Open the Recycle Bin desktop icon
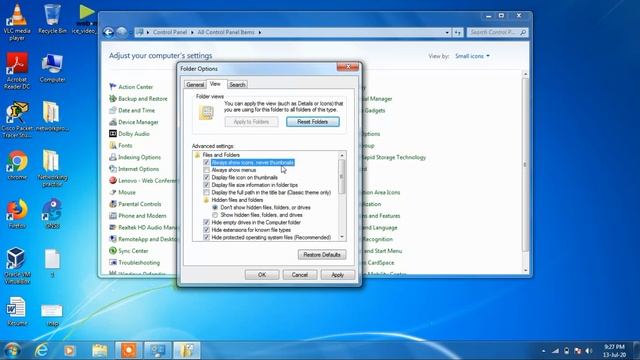This screenshot has width=640, height=360. (52, 18)
